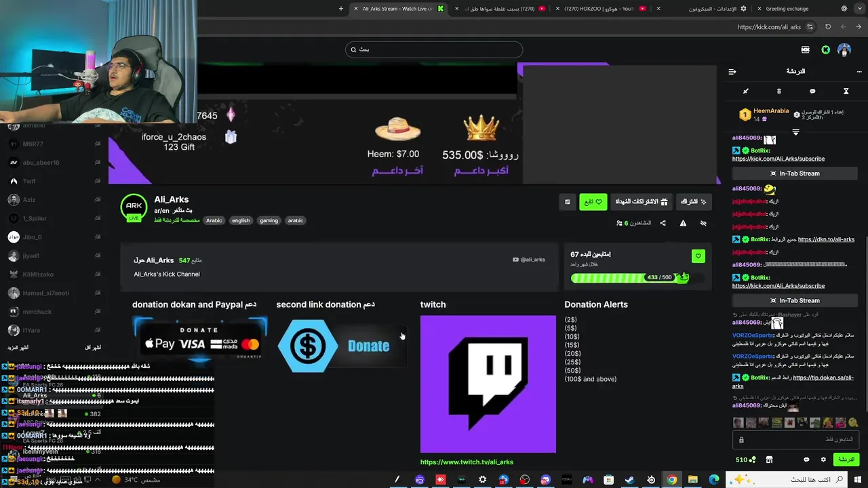The height and width of the screenshot is (488, 868).
Task: Click the sword moderation icon in chat
Action: click(x=746, y=91)
